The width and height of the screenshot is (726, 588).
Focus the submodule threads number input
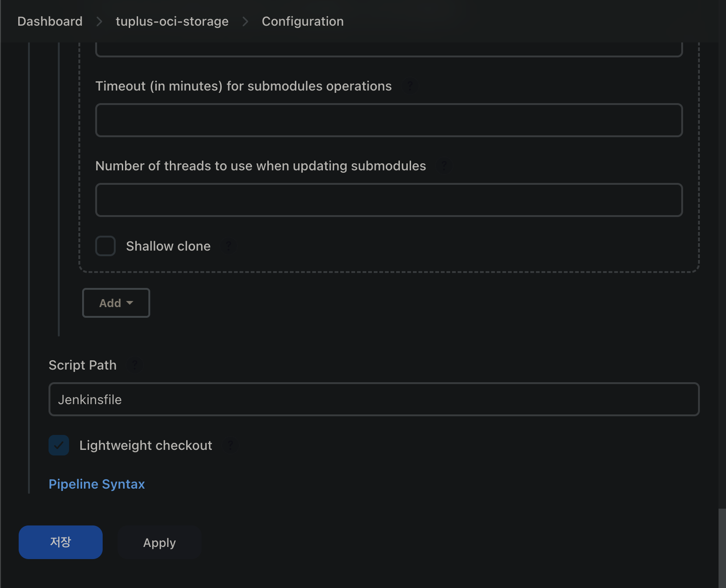tap(389, 200)
